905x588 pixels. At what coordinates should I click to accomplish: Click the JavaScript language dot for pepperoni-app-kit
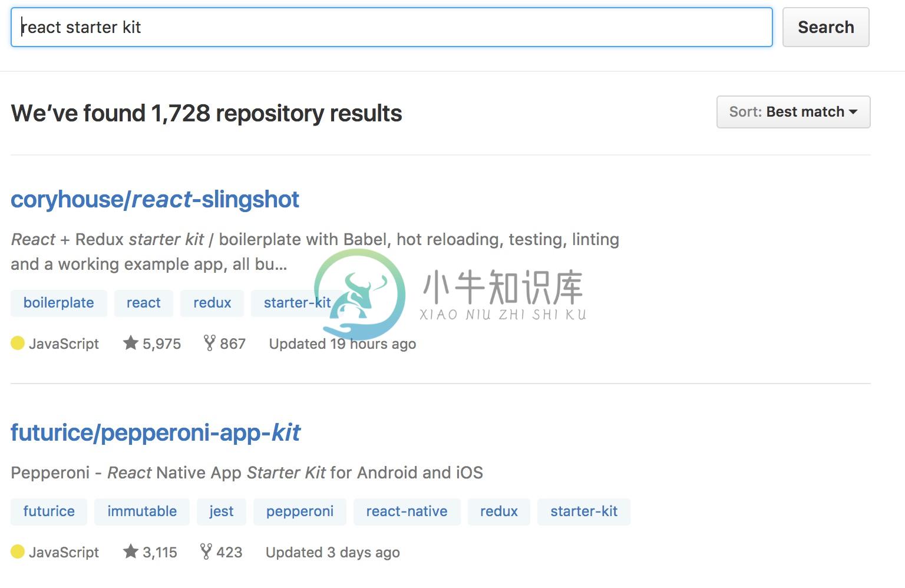pyautogui.click(x=18, y=551)
